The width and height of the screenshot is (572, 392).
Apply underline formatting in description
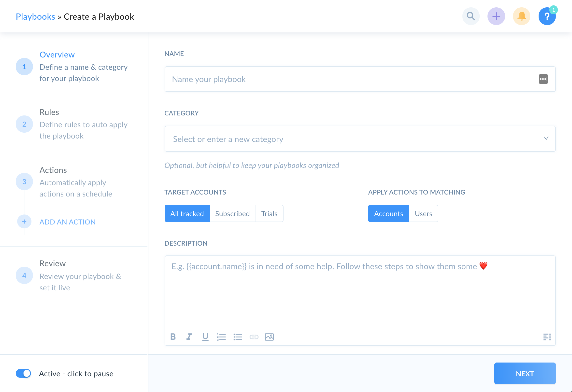coord(205,336)
